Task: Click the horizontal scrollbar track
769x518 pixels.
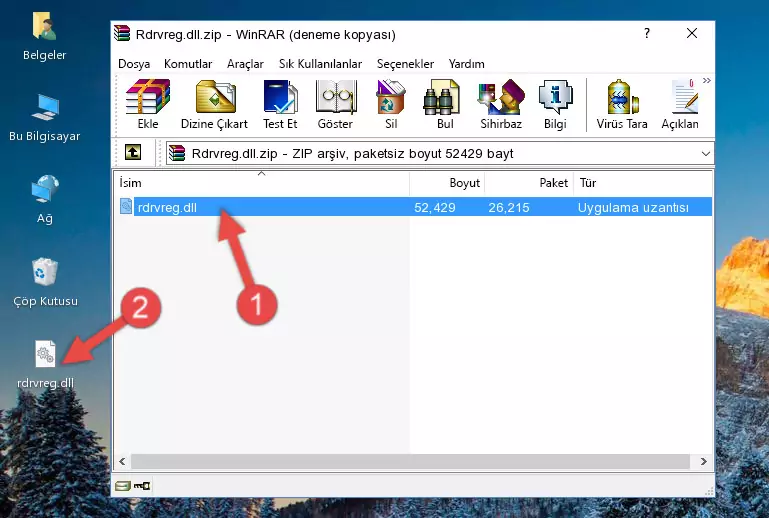Action: 410,461
